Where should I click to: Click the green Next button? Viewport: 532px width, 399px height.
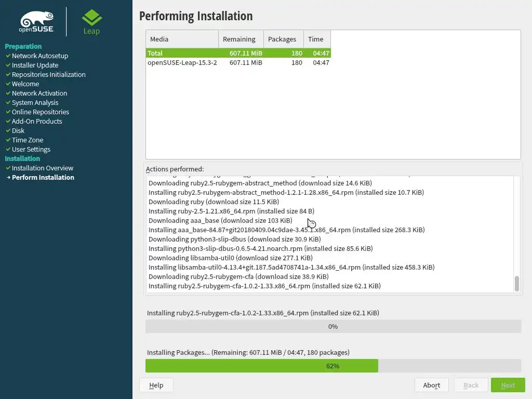coord(508,385)
